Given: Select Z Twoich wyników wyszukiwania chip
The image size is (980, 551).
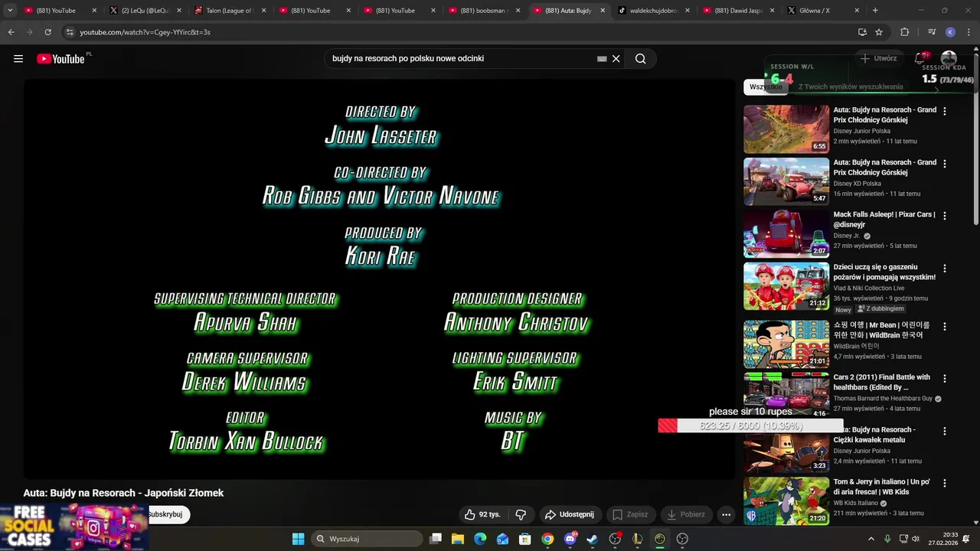Looking at the screenshot, I should click(x=851, y=86).
